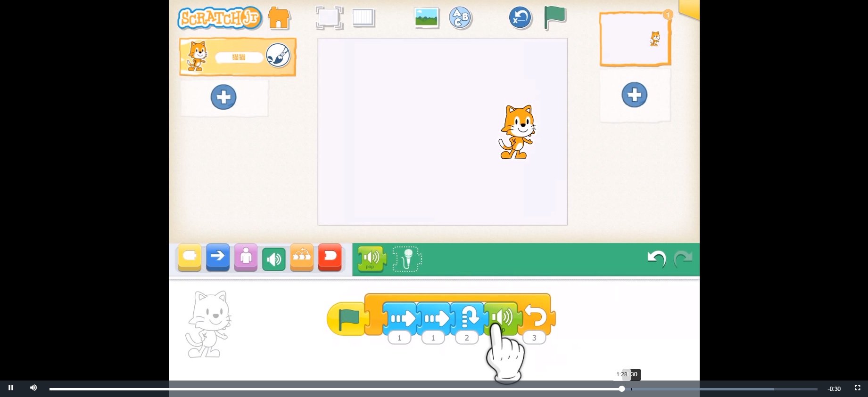The height and width of the screenshot is (397, 868).
Task: Switch to full screen presentation mode
Action: [329, 18]
